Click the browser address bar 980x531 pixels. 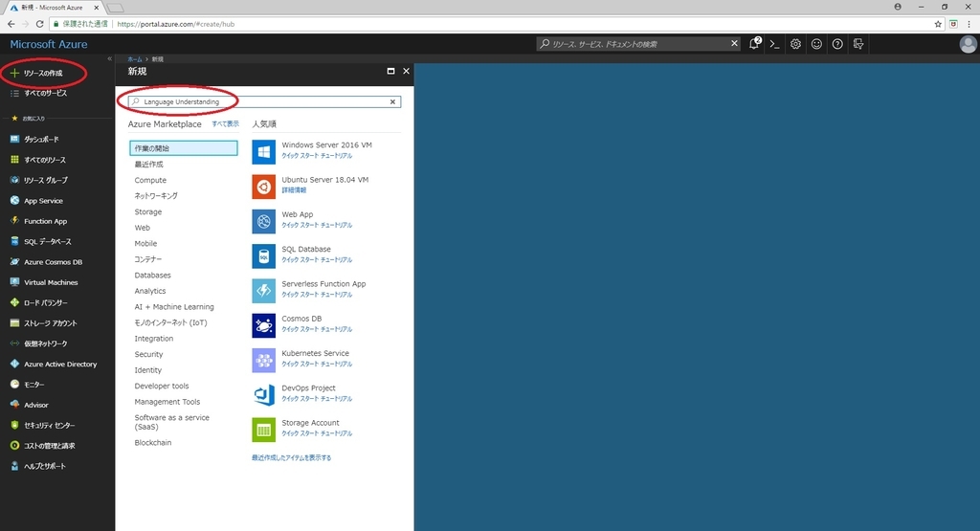tap(487, 24)
